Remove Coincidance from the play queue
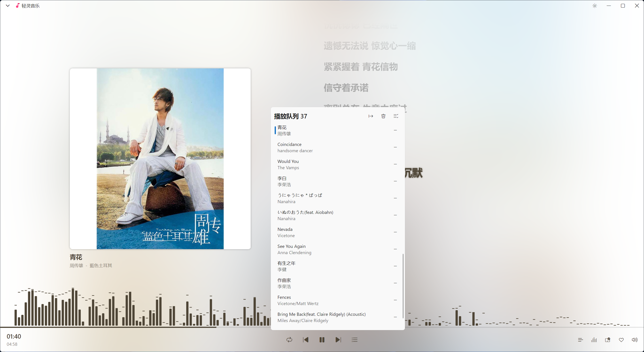Image resolution: width=644 pixels, height=352 pixels. (395, 147)
